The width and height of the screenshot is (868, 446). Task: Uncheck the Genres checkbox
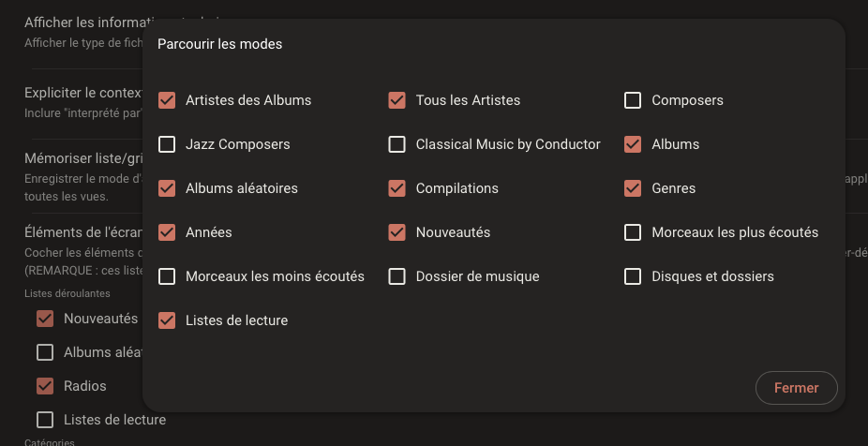[x=633, y=188]
